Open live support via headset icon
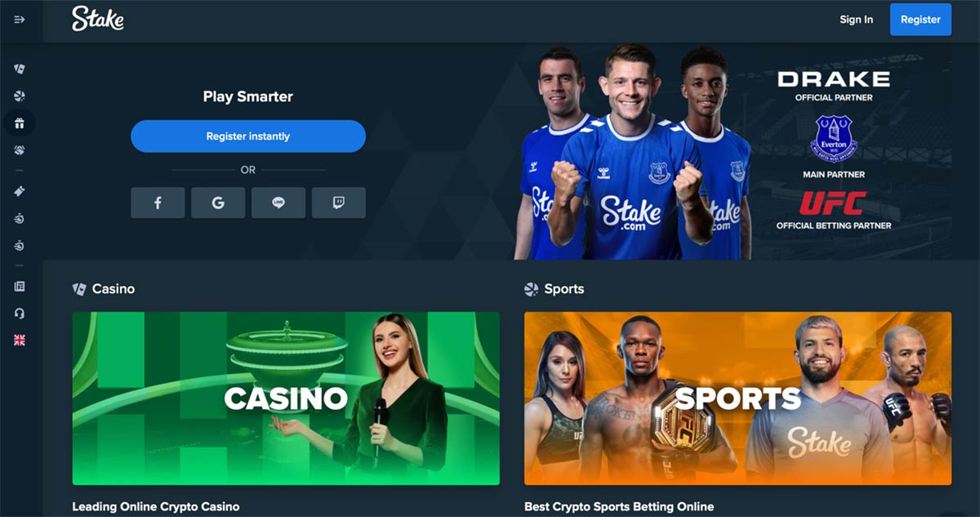Viewport: 980px width, 517px height. 20,314
